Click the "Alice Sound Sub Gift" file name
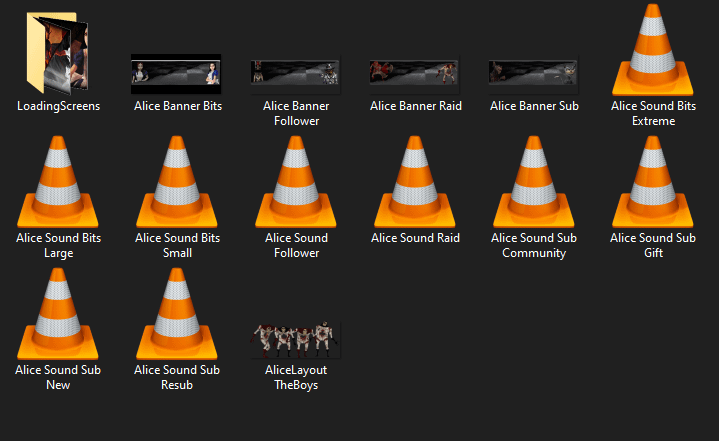The image size is (719, 441). 653,245
